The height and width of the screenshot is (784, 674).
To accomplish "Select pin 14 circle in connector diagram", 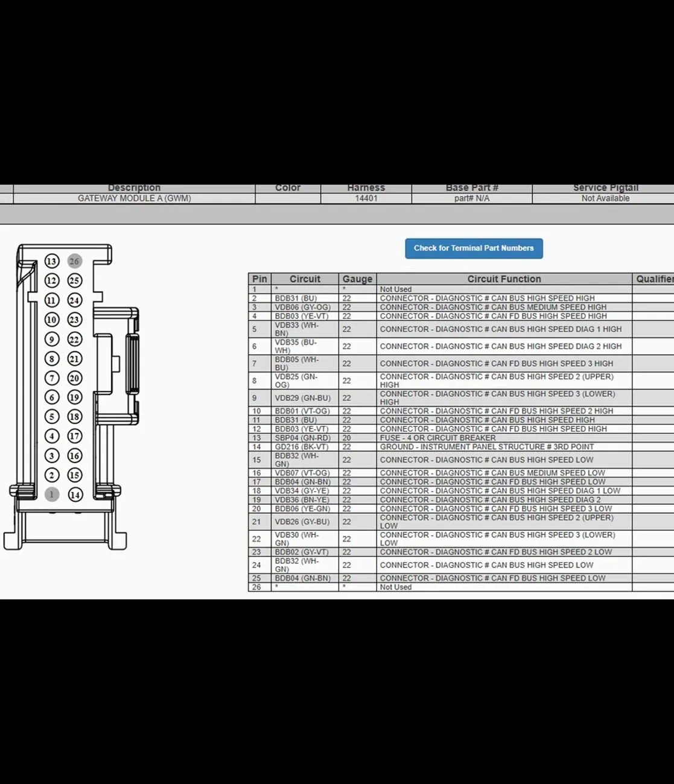I will (x=74, y=495).
